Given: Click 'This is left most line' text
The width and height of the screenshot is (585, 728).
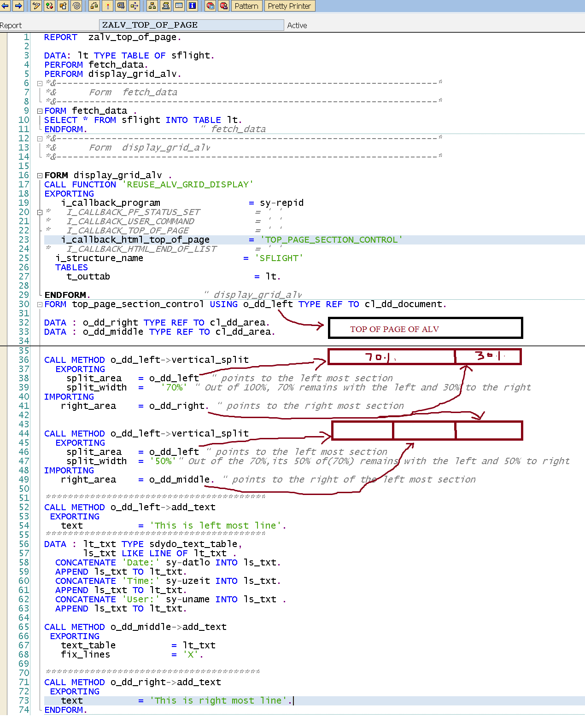Looking at the screenshot, I should [x=216, y=525].
